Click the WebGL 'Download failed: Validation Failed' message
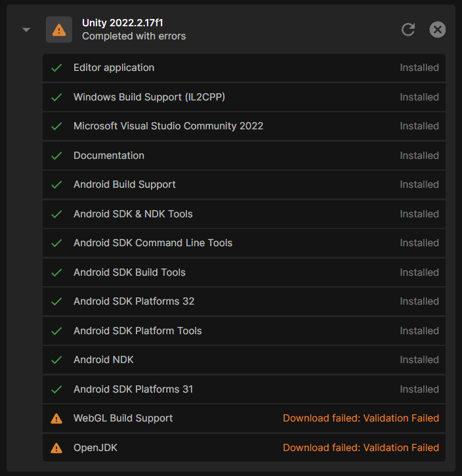The height and width of the screenshot is (476, 462). [x=361, y=418]
